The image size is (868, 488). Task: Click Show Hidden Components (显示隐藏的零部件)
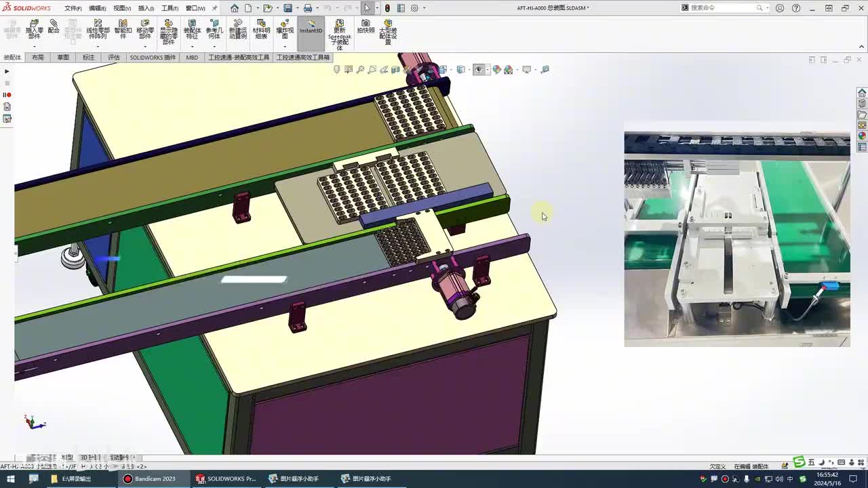point(168,32)
